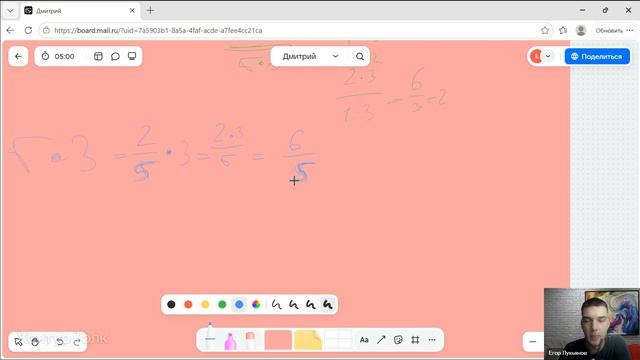Image resolution: width=640 pixels, height=360 pixels.
Task: Activate the hand pan tool
Action: (36, 342)
